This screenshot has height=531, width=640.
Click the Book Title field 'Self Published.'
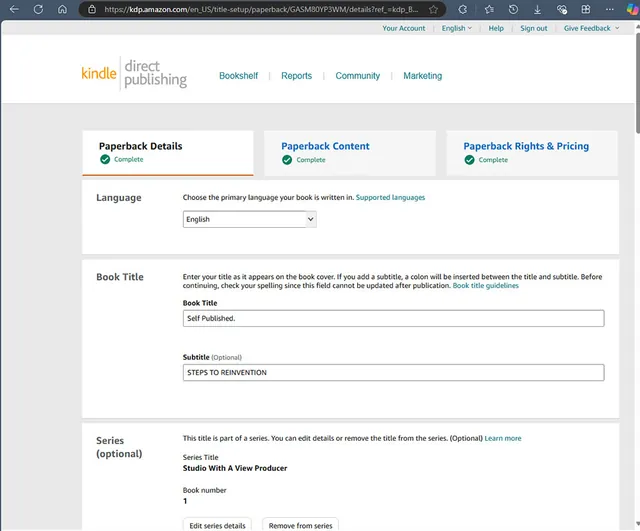[393, 318]
